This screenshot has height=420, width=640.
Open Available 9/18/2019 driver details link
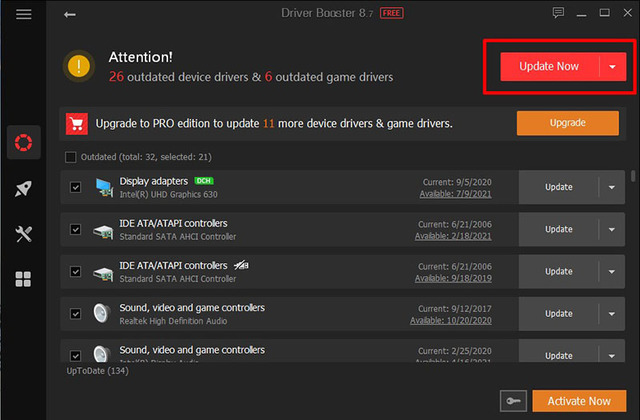(453, 278)
